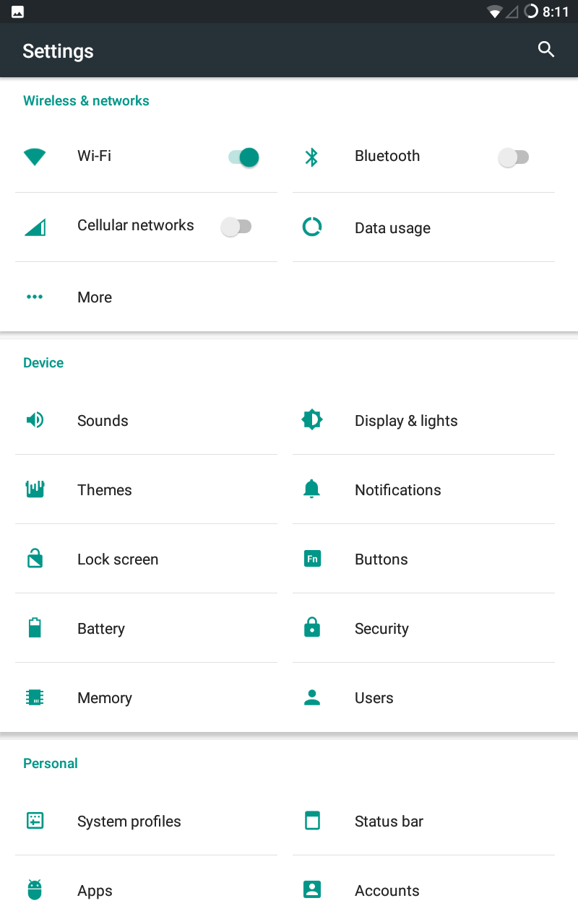
Task: Switch on Cellular networks toggle
Action: click(x=236, y=227)
